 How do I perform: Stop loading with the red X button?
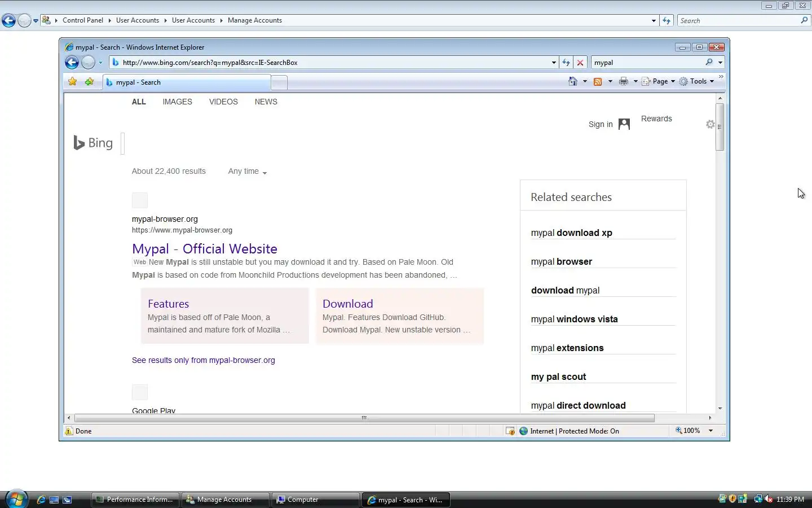click(580, 63)
